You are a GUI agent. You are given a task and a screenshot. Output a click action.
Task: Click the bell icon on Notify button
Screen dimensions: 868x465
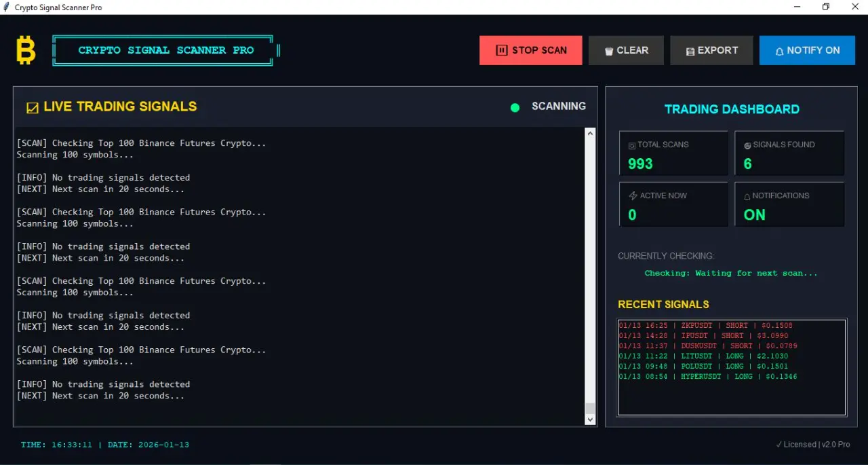[780, 51]
